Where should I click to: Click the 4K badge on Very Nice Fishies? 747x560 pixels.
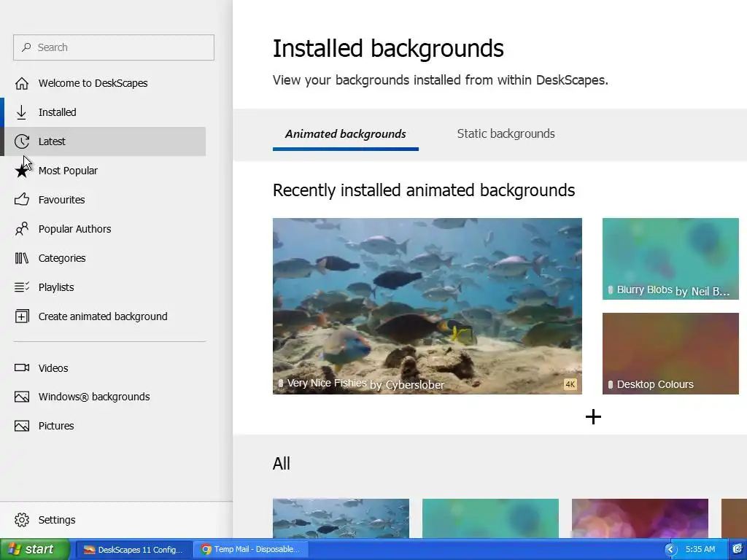tap(570, 384)
